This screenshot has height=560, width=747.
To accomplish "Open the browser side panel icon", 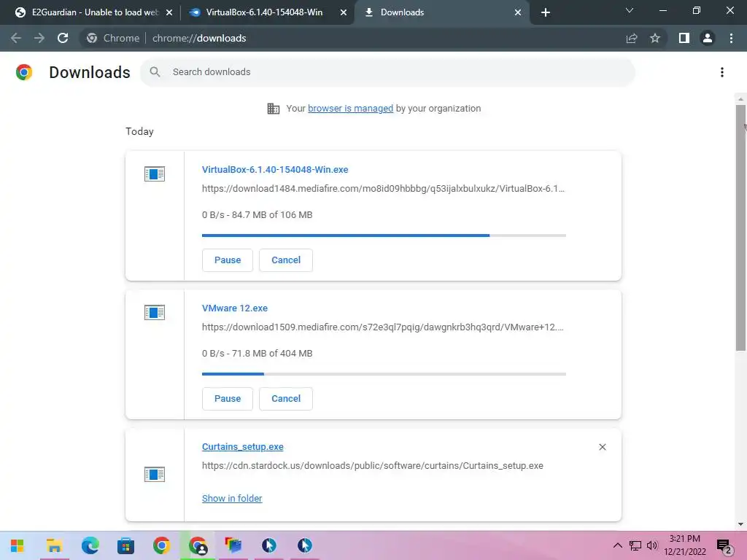I will 684,38.
